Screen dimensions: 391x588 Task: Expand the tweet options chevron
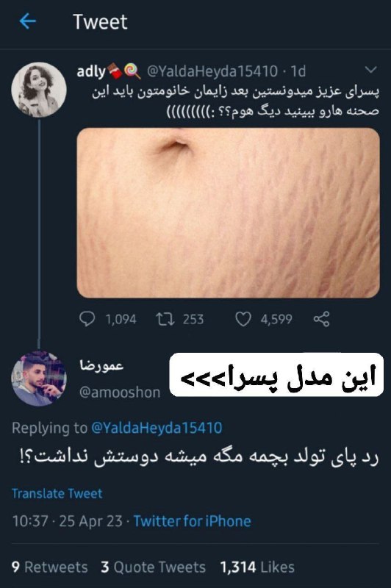click(x=370, y=70)
